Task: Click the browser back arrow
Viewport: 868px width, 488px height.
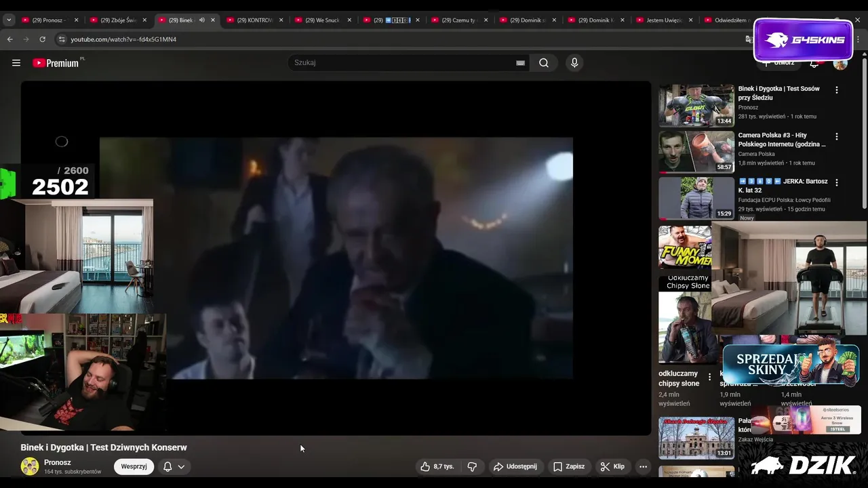Action: coord(10,39)
